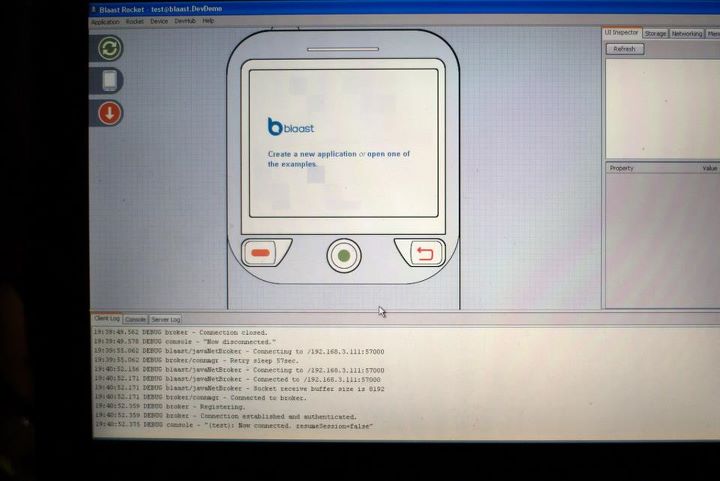Open the Application menu
The width and height of the screenshot is (720, 481).
pyautogui.click(x=105, y=22)
